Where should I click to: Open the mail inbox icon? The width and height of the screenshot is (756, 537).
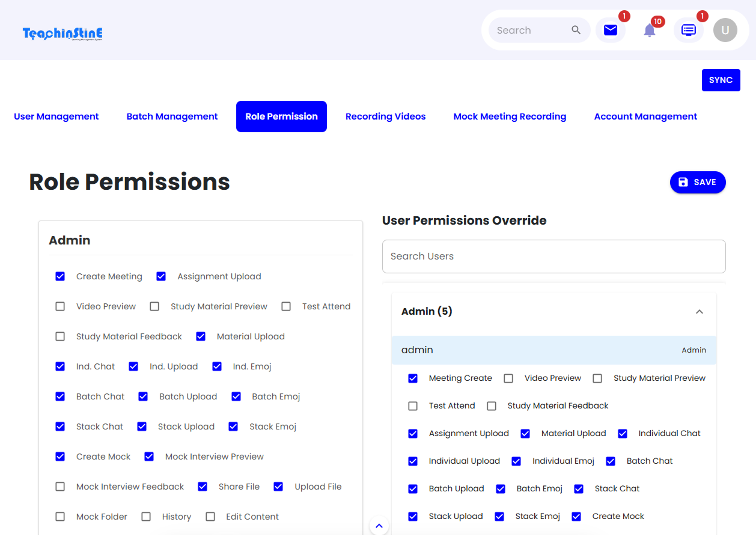coord(610,30)
